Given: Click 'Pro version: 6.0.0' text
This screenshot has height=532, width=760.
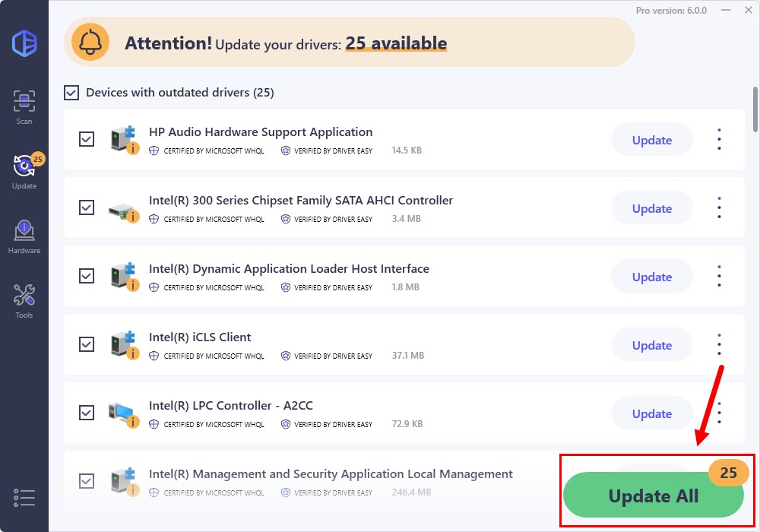Looking at the screenshot, I should (x=671, y=10).
